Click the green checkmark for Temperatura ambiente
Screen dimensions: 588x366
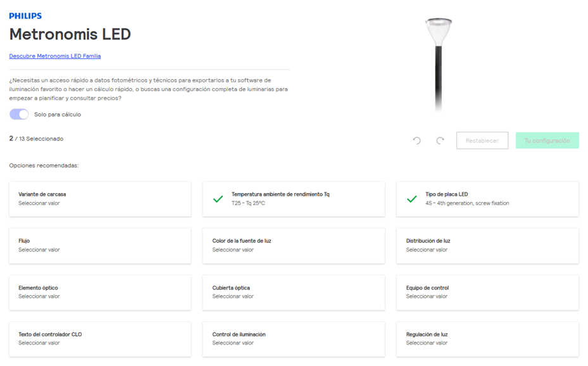[x=218, y=199]
